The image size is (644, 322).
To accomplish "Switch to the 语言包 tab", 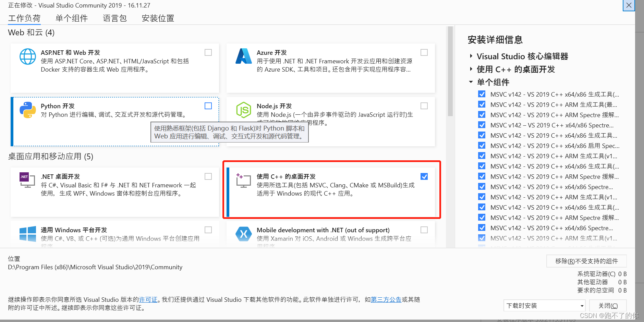I will [x=115, y=18].
